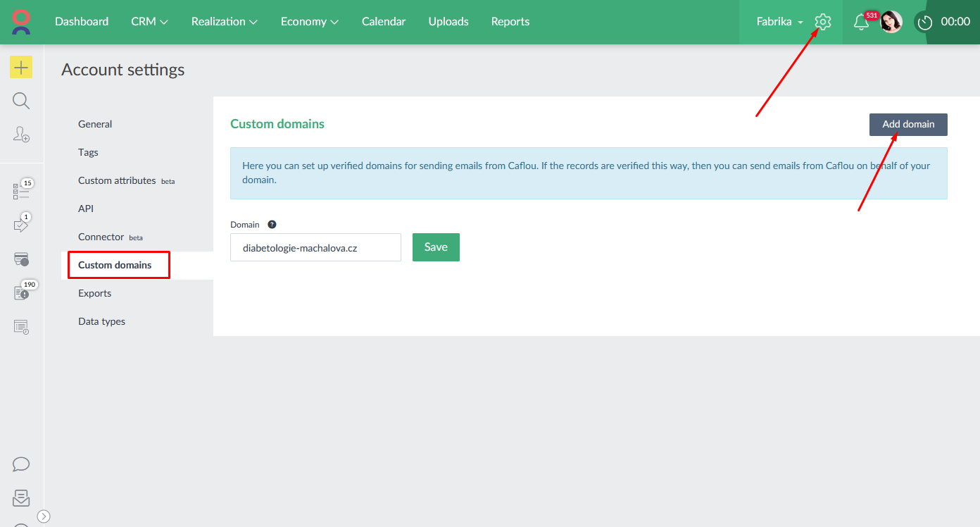Open search via the magnifier sidebar icon

21,101
